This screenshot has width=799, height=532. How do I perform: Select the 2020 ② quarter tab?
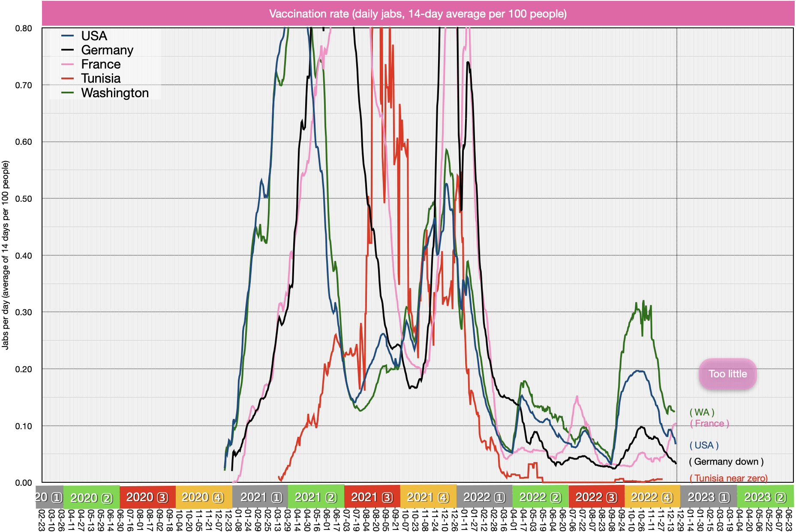click(91, 497)
